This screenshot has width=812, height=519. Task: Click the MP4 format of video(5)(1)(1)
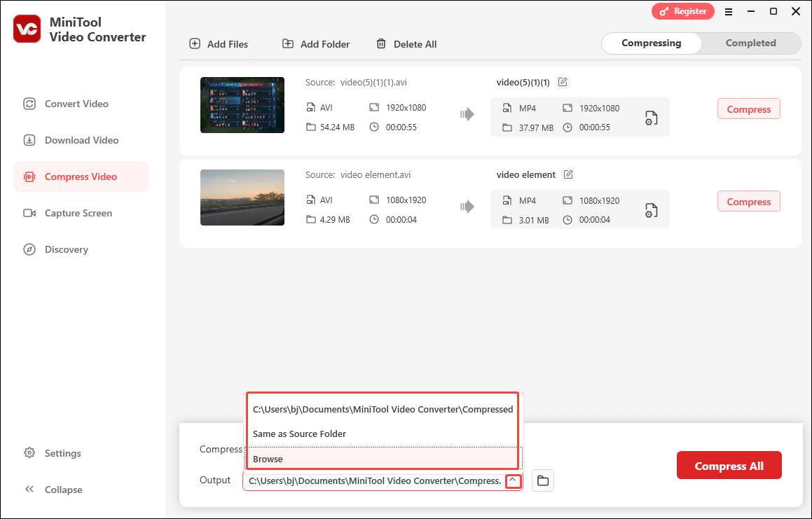[x=527, y=109]
